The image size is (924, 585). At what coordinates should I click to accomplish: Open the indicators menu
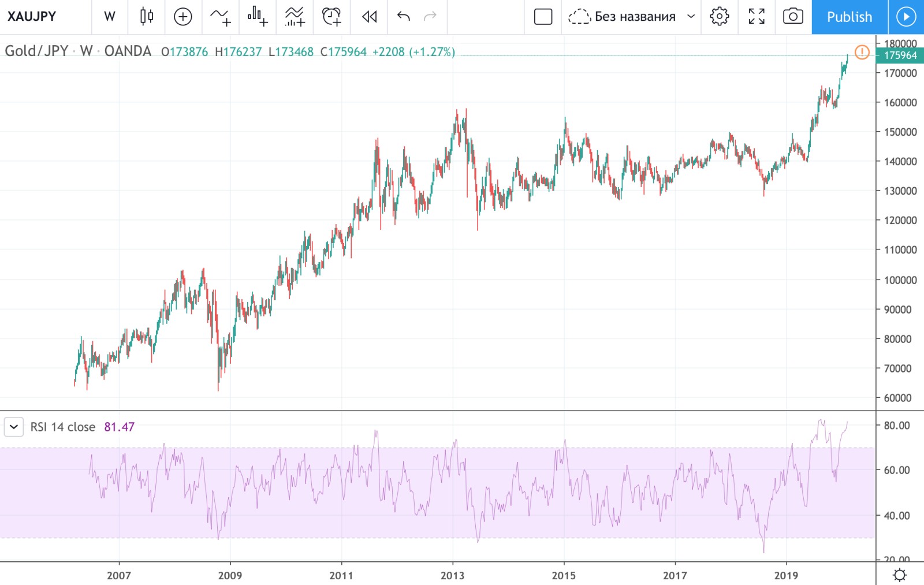coord(221,17)
